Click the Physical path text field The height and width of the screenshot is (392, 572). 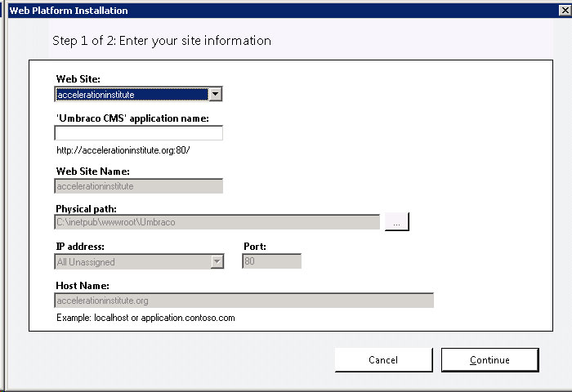(217, 222)
